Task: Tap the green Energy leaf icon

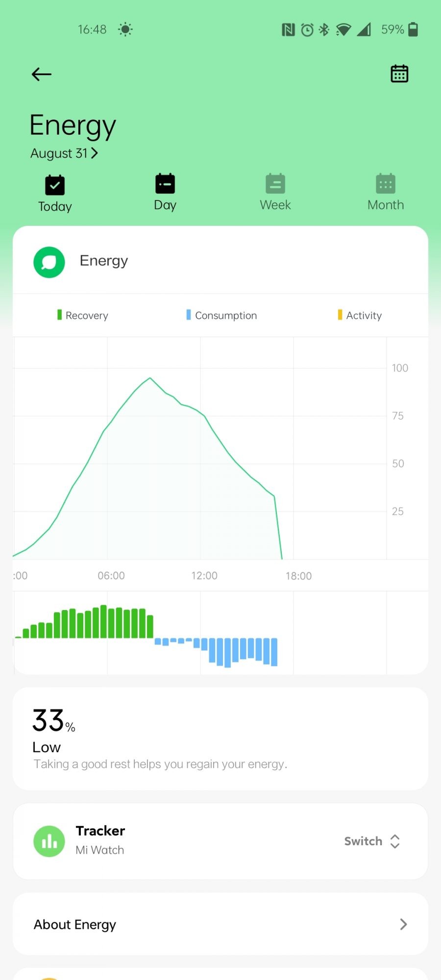Action: pos(49,262)
